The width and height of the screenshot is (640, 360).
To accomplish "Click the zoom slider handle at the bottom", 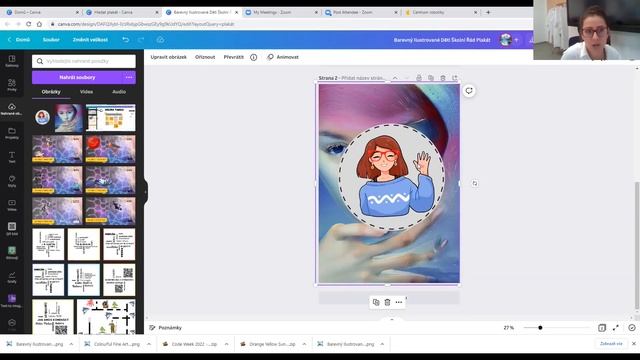I will point(540,328).
